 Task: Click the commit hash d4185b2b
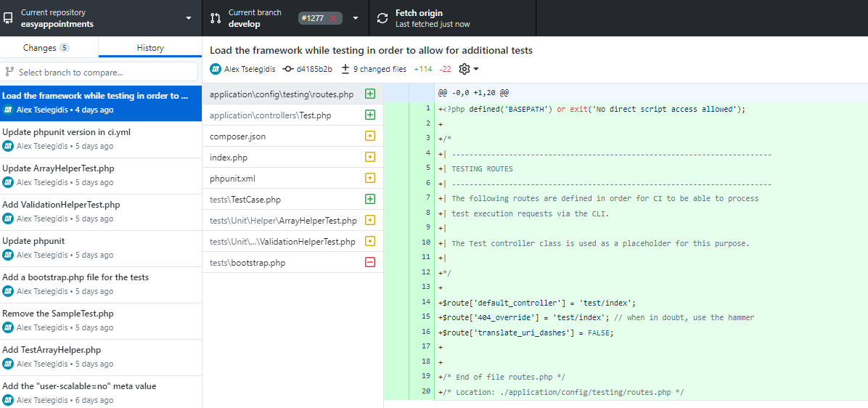click(308, 69)
